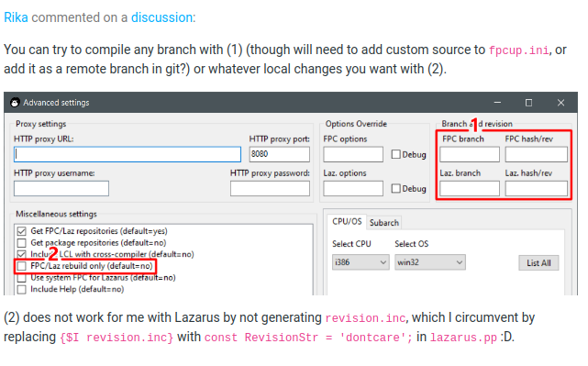Click the HTTP proxy username field
The width and height of the screenshot is (588, 366).
click(x=61, y=188)
